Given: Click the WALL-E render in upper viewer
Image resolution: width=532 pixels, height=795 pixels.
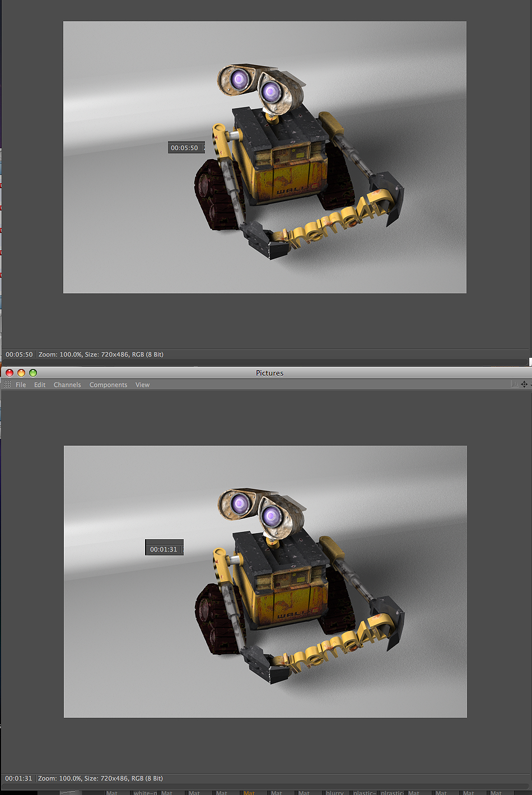Looking at the screenshot, I should tap(265, 157).
